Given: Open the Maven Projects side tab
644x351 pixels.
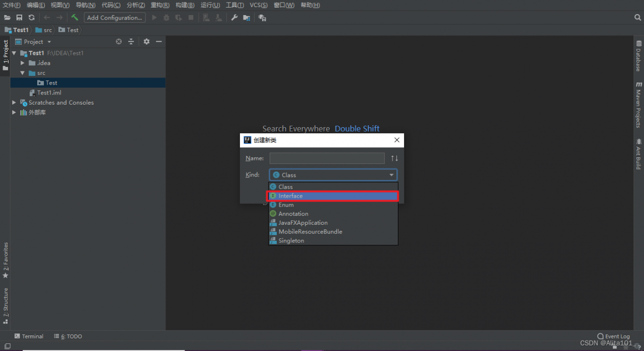Looking at the screenshot, I should [x=638, y=105].
